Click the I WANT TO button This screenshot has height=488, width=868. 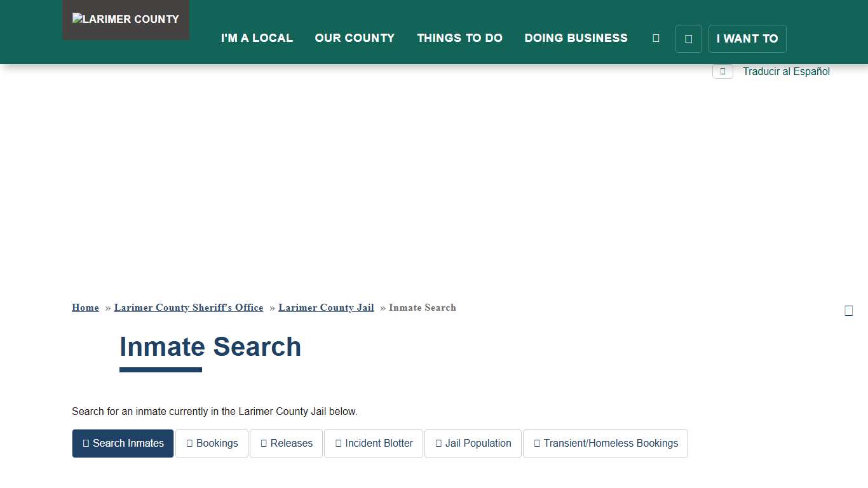pos(747,39)
